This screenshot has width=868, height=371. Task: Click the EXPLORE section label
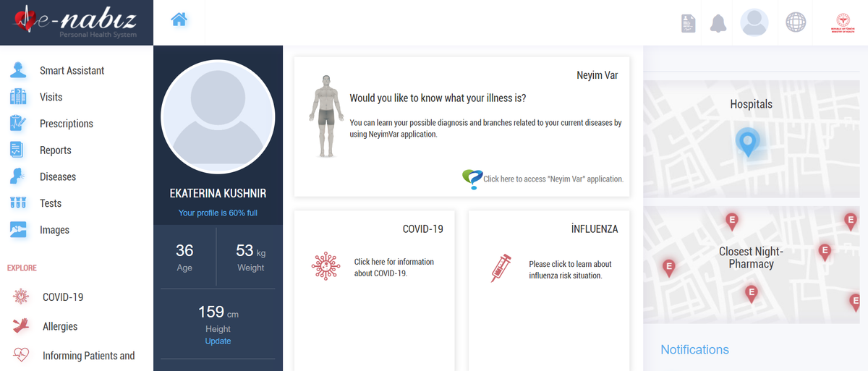click(22, 268)
